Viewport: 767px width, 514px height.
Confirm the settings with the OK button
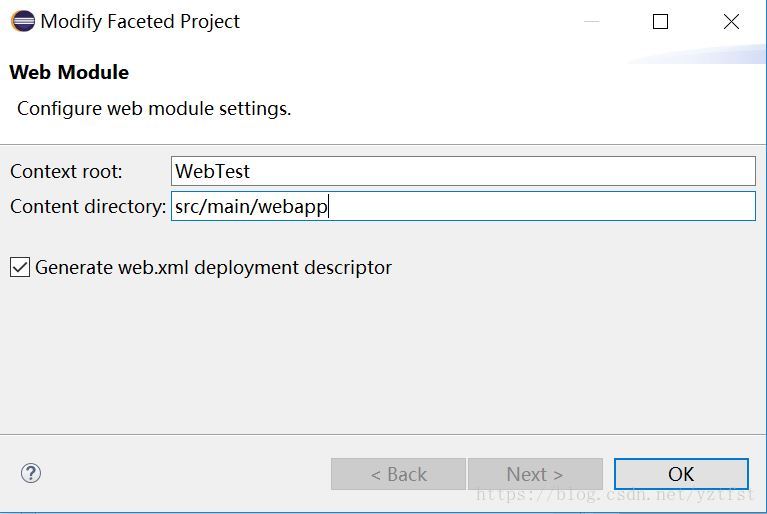coord(681,474)
